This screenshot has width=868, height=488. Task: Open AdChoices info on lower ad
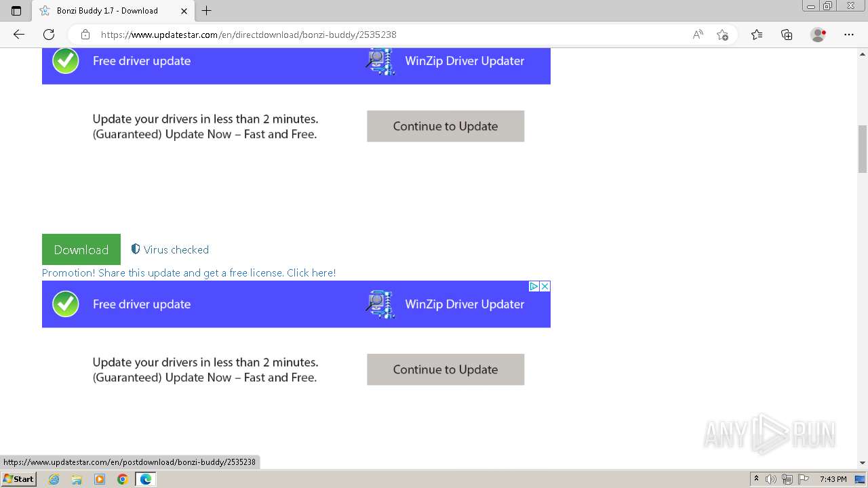pyautogui.click(x=534, y=287)
